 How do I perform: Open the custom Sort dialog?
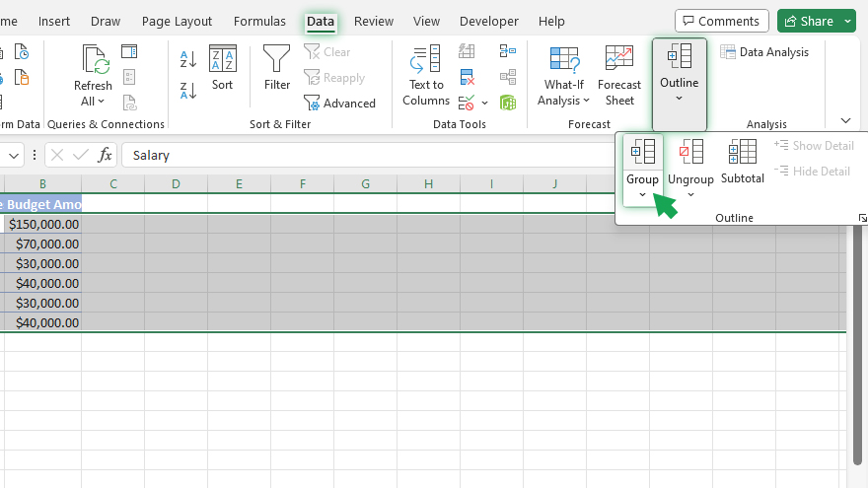(223, 67)
